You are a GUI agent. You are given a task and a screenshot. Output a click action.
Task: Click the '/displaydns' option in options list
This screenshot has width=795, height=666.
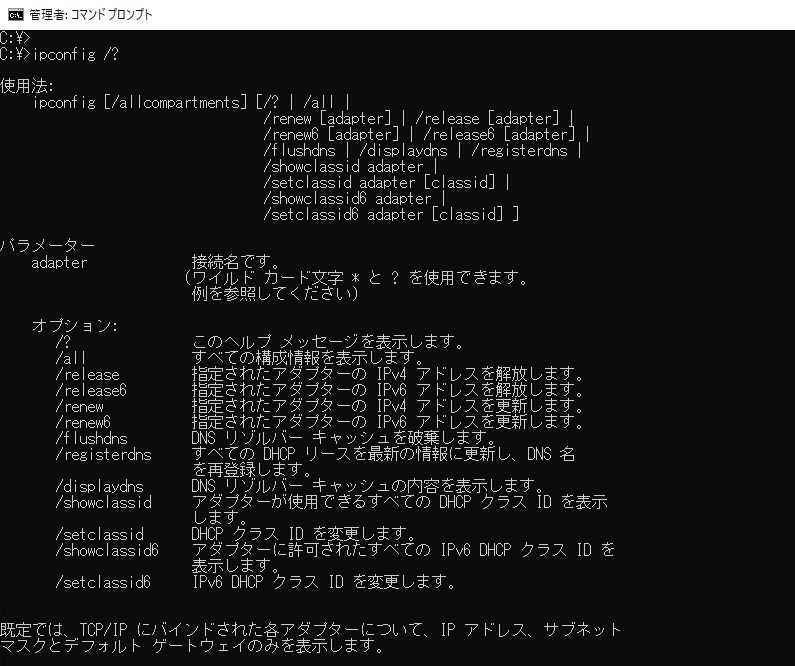99,487
